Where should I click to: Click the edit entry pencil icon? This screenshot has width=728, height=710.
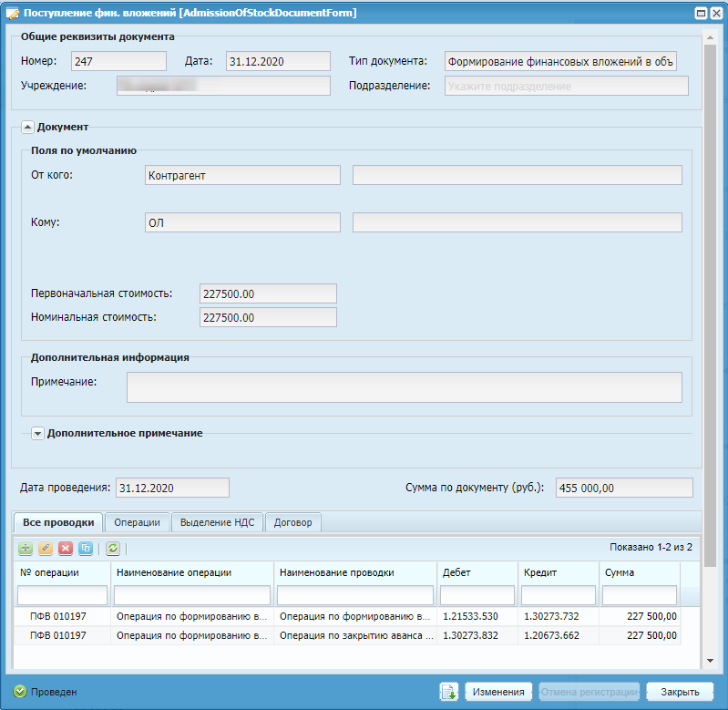click(46, 549)
